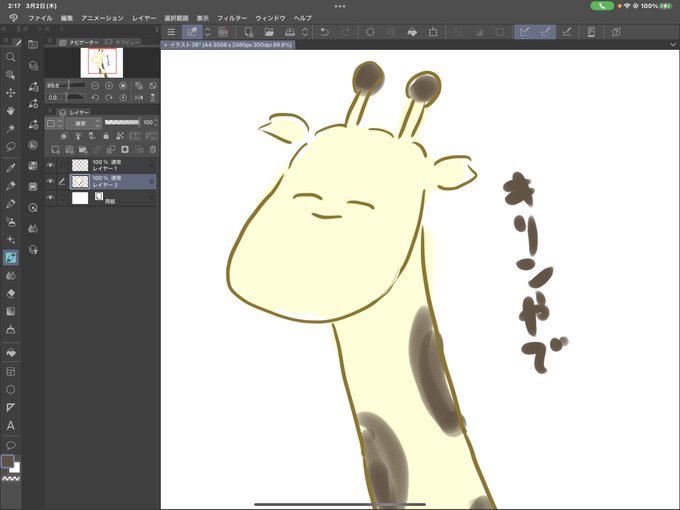680x510 pixels.
Task: Toggle Snap to special ruler icon
Action: tap(546, 32)
